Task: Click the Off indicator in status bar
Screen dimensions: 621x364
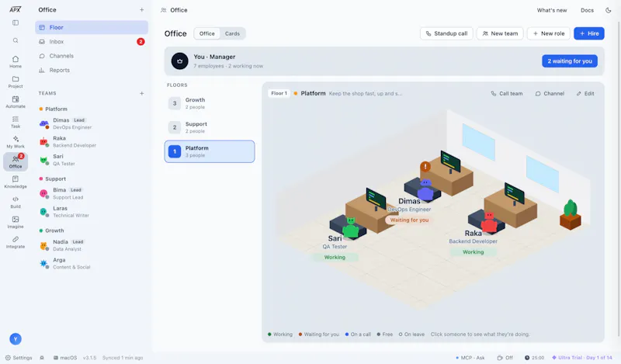Action: pyautogui.click(x=505, y=358)
